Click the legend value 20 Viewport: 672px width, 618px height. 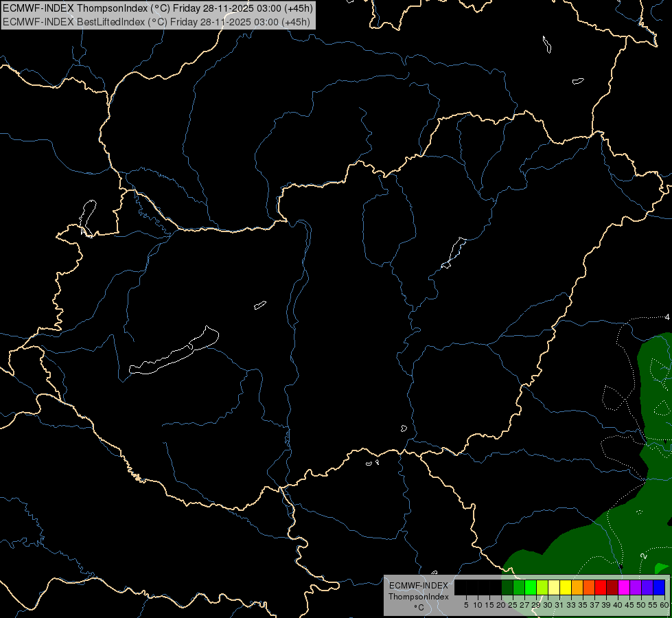[x=502, y=605]
